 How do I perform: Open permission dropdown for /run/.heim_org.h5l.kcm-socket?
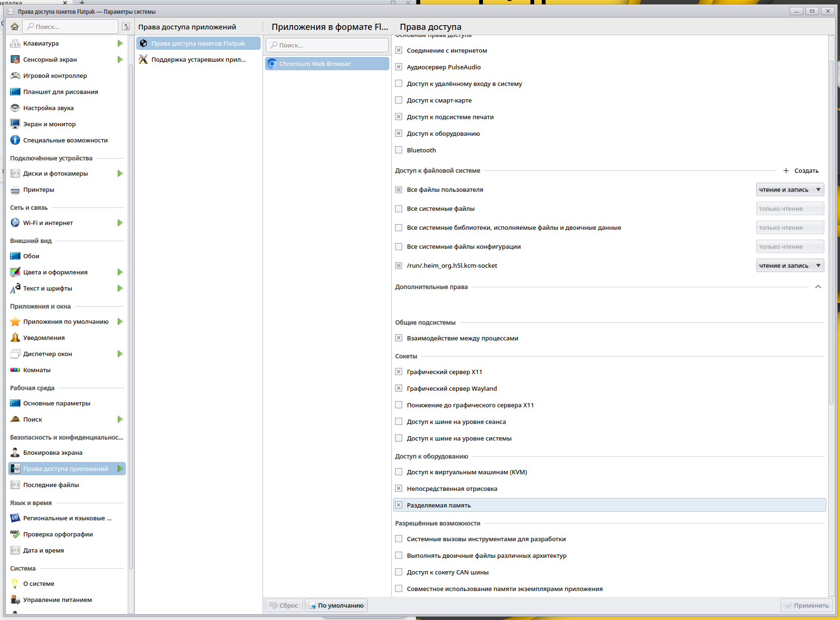point(790,265)
